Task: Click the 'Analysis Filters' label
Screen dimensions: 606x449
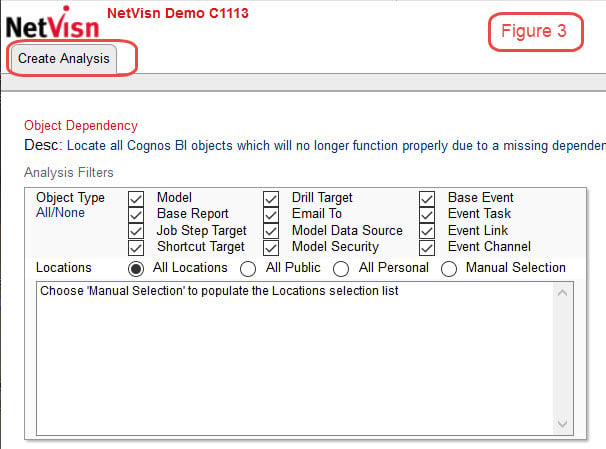Action: (69, 172)
